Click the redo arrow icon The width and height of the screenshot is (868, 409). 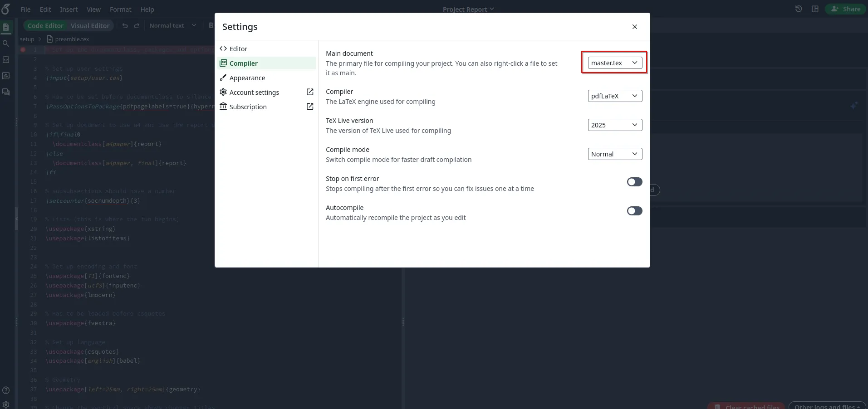(x=137, y=25)
